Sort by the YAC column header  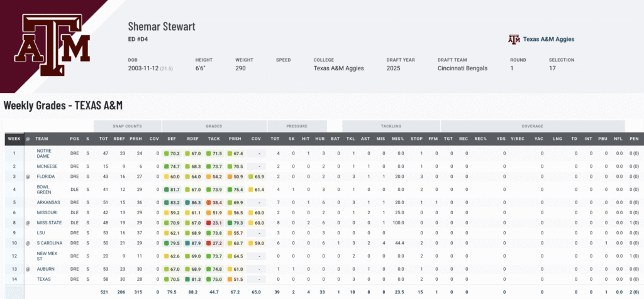point(538,139)
